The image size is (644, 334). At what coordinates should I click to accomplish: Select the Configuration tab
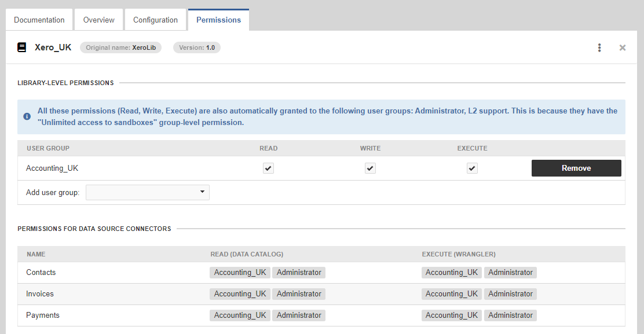[155, 19]
